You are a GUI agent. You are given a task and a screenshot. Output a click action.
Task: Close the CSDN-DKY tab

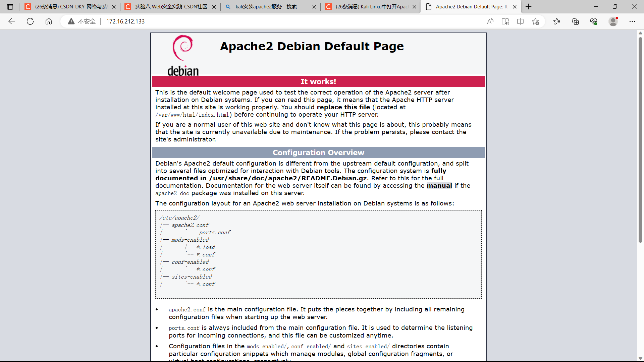click(x=114, y=7)
